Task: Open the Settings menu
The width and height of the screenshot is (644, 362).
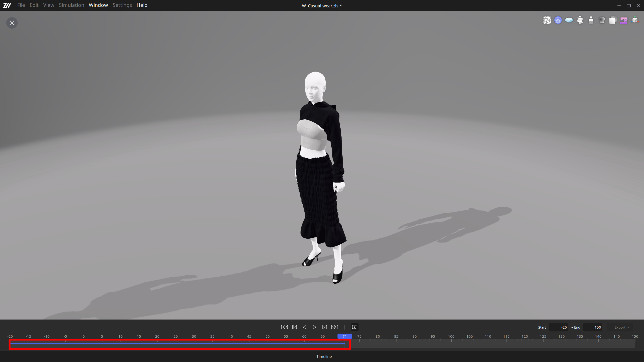Action: point(122,5)
